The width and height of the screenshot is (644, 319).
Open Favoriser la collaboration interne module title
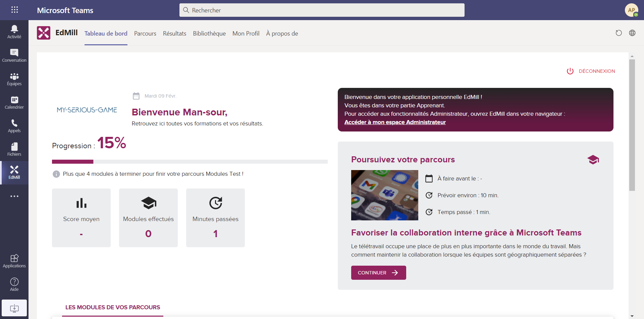466,232
